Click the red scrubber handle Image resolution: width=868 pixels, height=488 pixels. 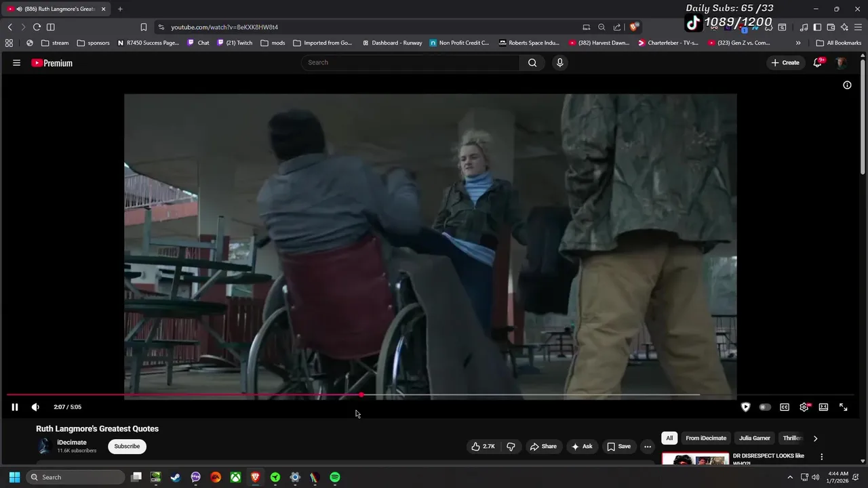pyautogui.click(x=361, y=394)
